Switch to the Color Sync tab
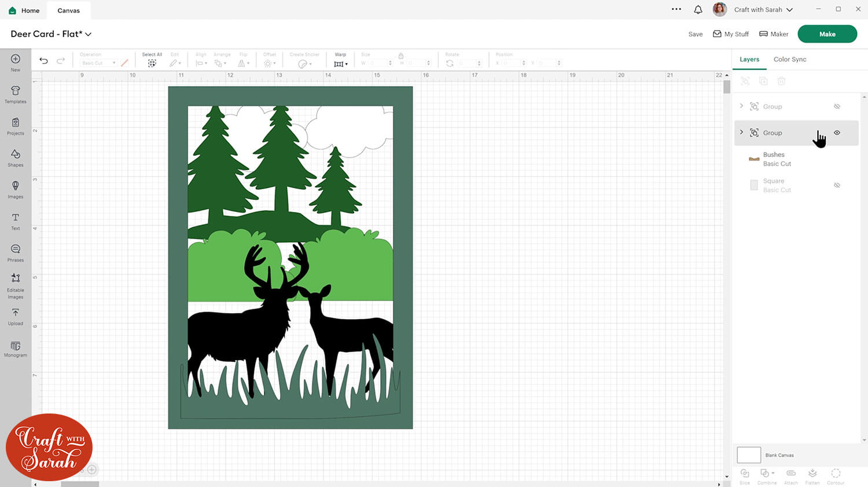This screenshot has width=868, height=487. click(x=789, y=59)
